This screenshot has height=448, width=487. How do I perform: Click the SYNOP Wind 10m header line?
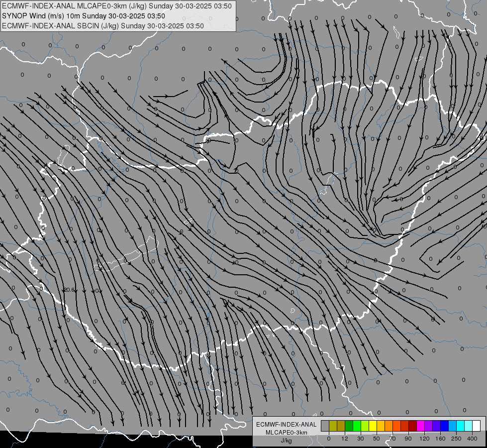tap(84, 16)
